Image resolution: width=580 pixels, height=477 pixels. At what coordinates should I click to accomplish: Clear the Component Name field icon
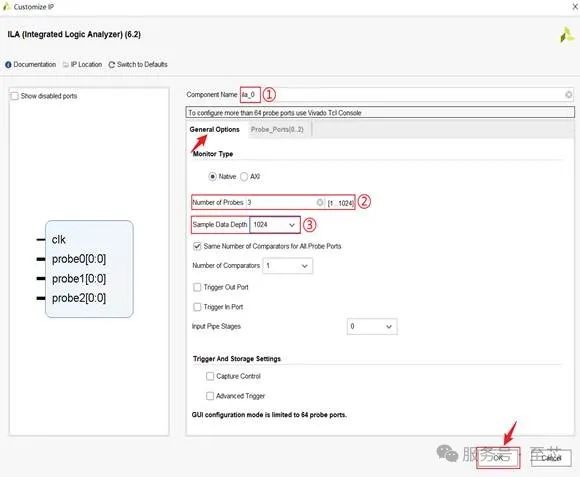(569, 95)
